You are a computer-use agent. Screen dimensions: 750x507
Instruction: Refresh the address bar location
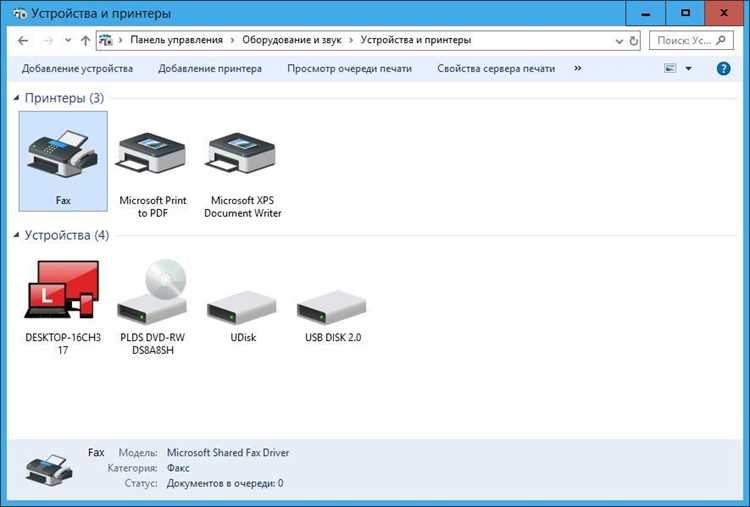(x=634, y=41)
